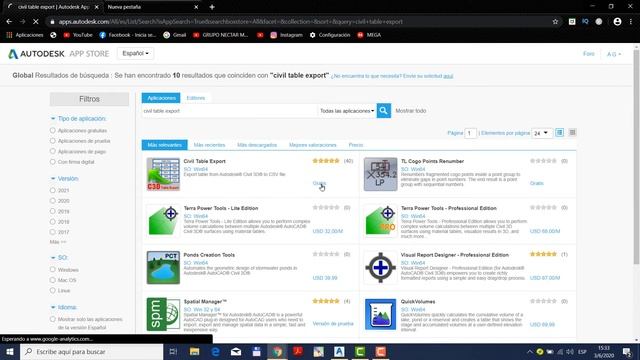The image size is (640, 360).
Task: Click Gratis under Civil Table Export
Action: (x=319, y=183)
